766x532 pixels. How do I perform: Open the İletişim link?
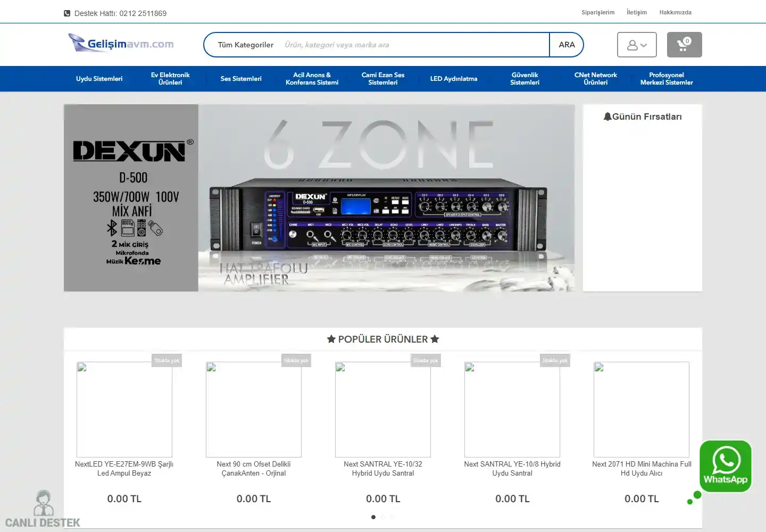tap(637, 12)
